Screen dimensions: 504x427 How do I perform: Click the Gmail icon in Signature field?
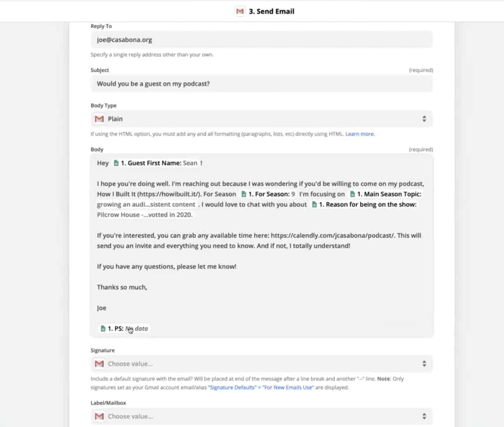(x=99, y=363)
